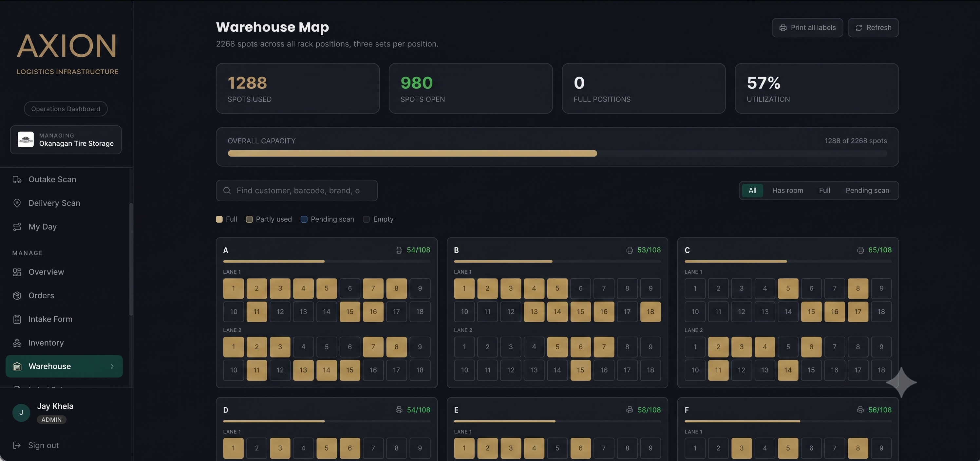This screenshot has height=461, width=980.
Task: Click the Overview grid icon
Action: coord(17,272)
